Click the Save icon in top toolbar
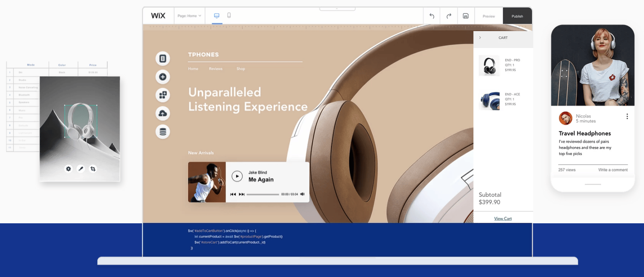Screen dimensions: 644x277 [465, 16]
